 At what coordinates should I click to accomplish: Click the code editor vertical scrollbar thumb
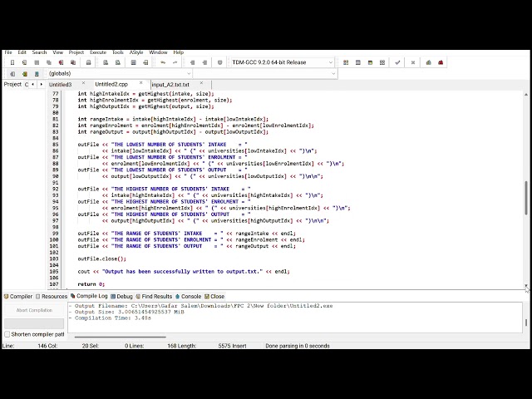coord(526,198)
